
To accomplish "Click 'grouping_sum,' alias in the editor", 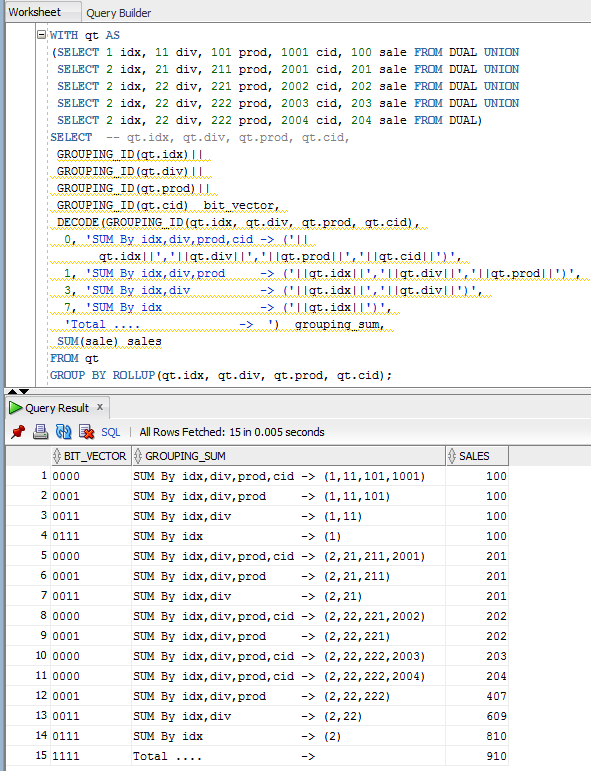I will click(x=339, y=325).
